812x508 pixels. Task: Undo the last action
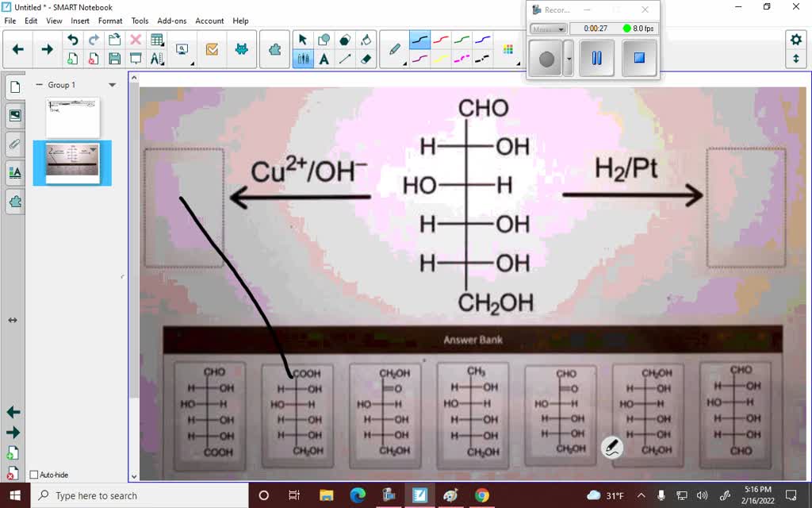73,40
